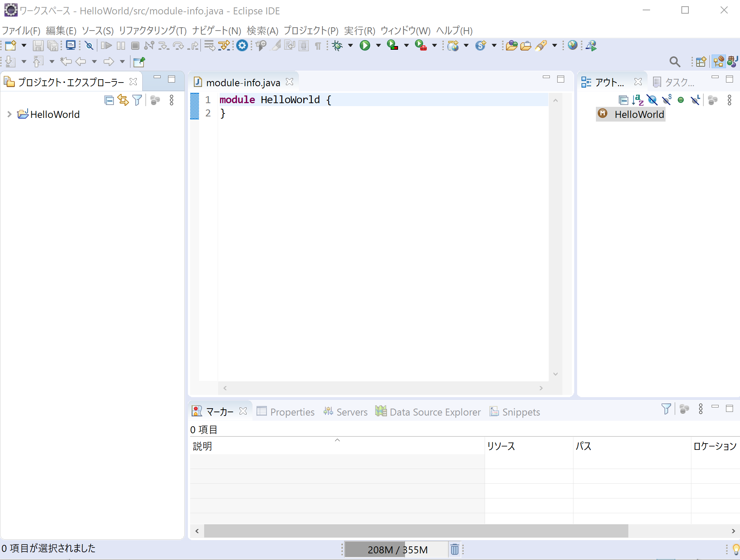Open the Run button dropdown arrow
Screen dimensions: 740x560
(x=378, y=45)
